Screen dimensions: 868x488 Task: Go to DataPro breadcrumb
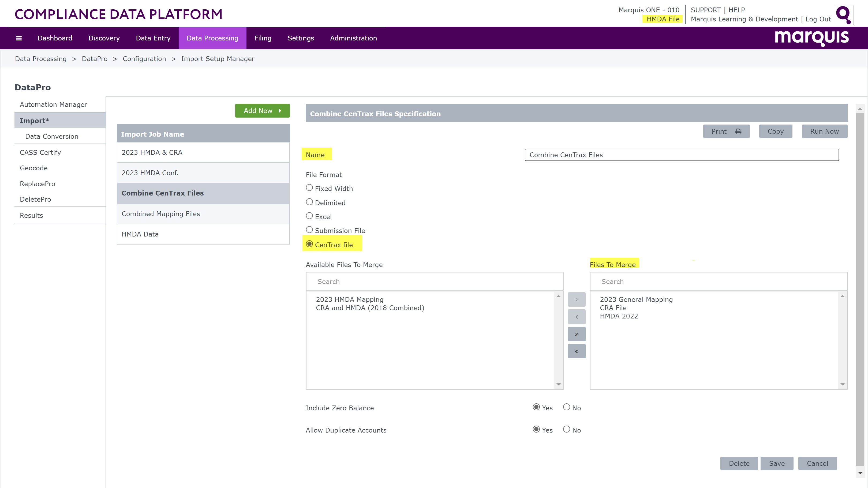pyautogui.click(x=95, y=59)
